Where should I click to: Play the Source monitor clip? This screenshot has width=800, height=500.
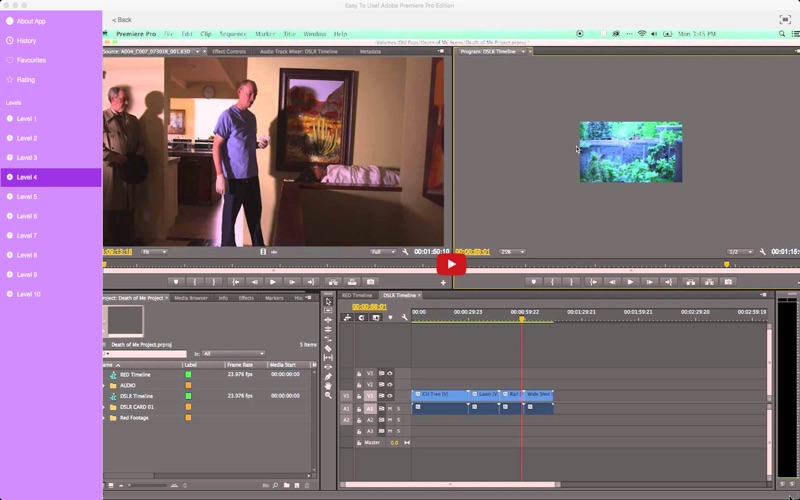point(272,282)
